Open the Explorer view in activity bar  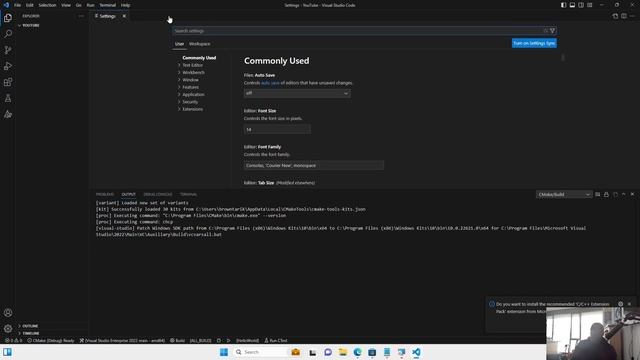(x=8, y=18)
